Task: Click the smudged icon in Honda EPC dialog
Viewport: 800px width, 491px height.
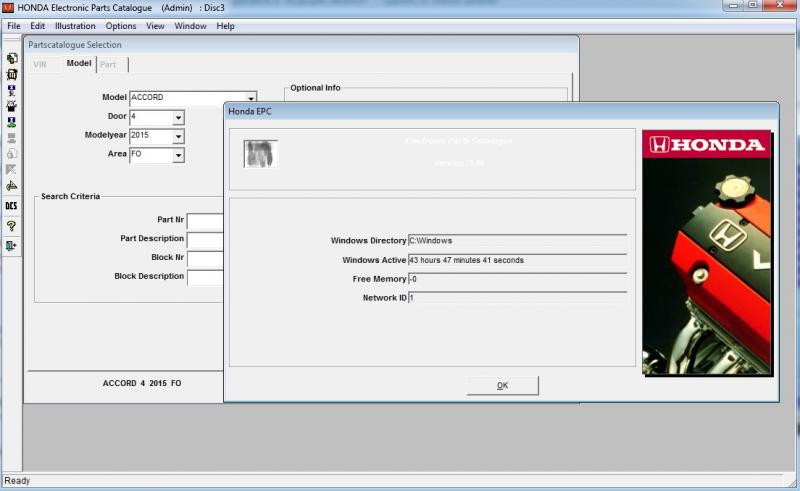Action: coord(261,154)
